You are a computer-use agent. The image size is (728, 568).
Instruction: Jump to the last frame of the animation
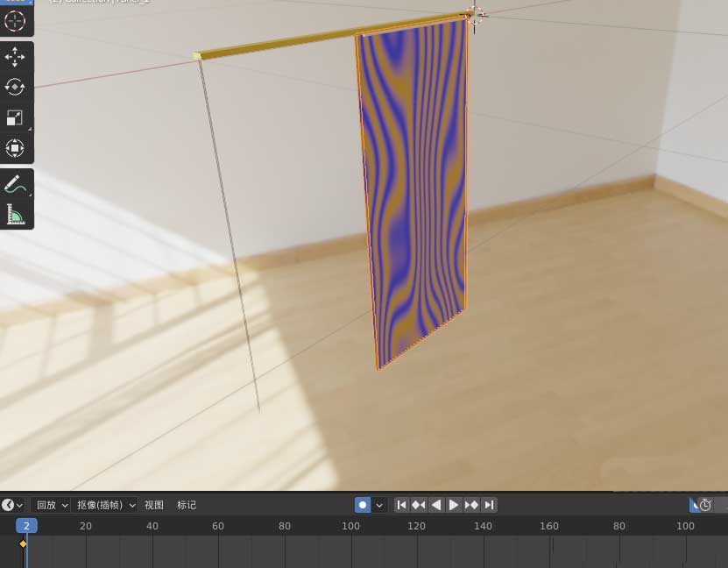[489, 505]
